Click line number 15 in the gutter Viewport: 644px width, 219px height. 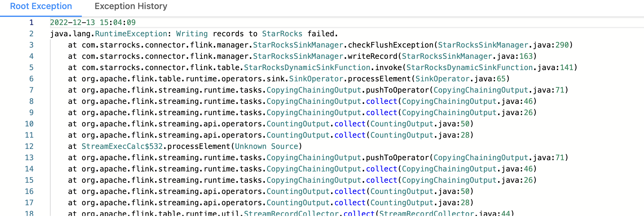pyautogui.click(x=29, y=180)
